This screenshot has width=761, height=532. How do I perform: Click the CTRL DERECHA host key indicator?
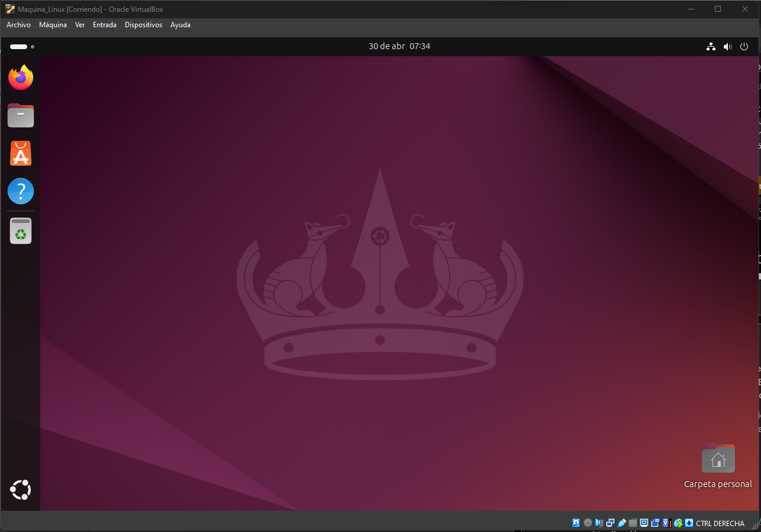point(720,523)
